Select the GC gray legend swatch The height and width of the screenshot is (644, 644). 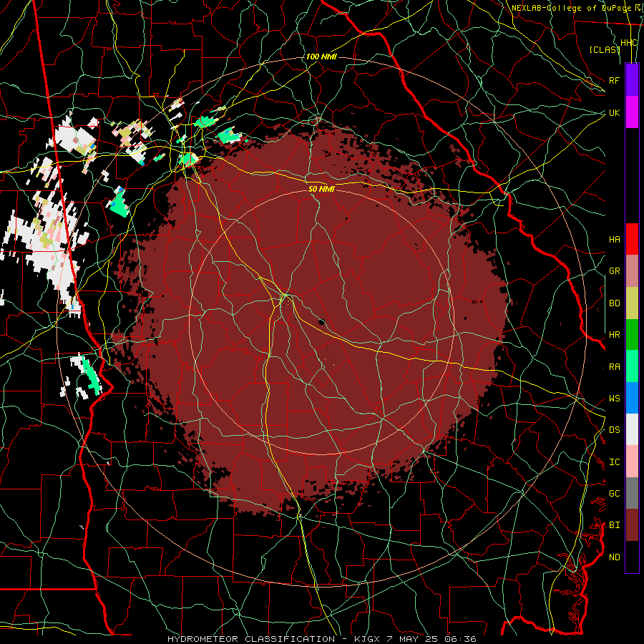click(x=632, y=493)
